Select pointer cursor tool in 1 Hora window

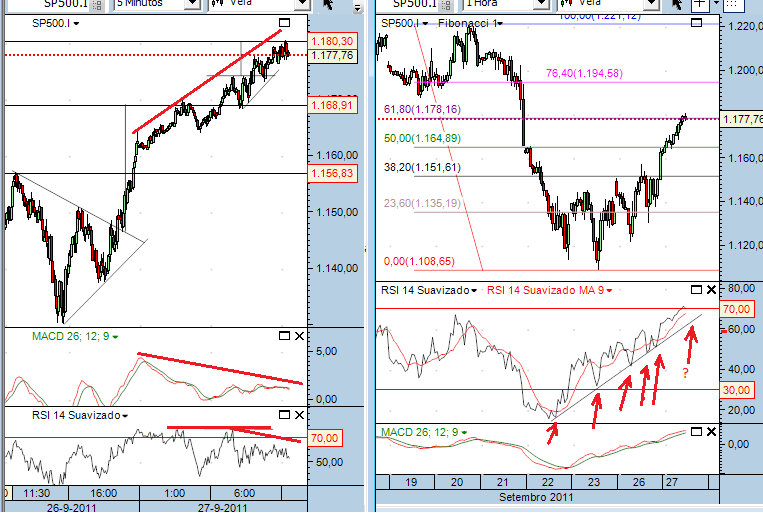(x=677, y=4)
